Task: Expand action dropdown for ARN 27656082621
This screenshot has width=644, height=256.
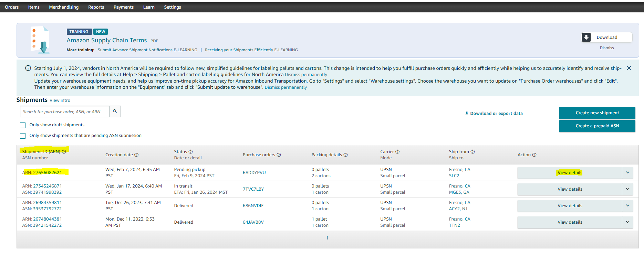Action: click(x=627, y=173)
